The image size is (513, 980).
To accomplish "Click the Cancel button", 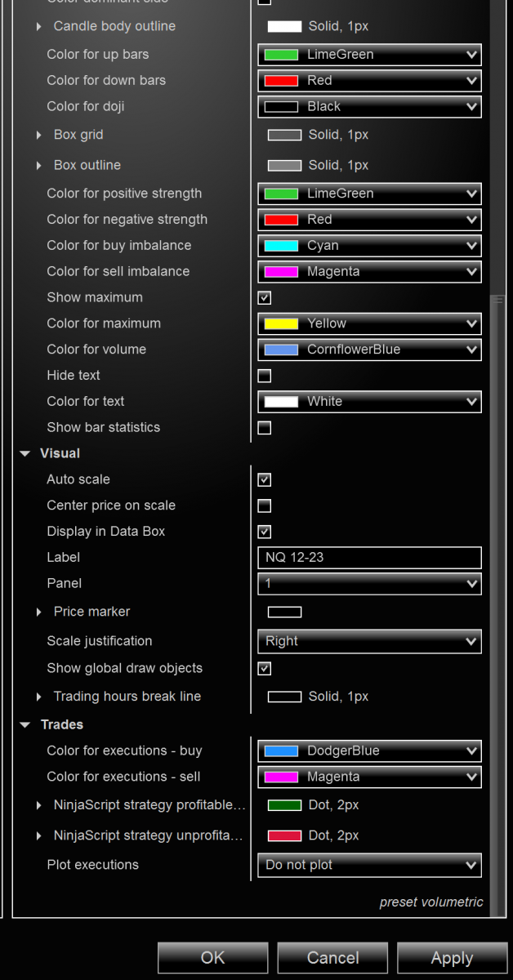I will click(x=332, y=958).
